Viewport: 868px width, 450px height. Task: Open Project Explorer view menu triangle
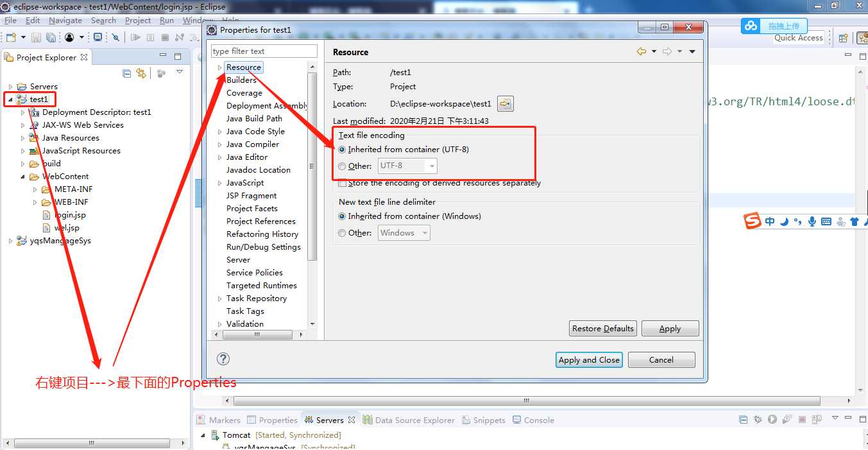tap(180, 72)
